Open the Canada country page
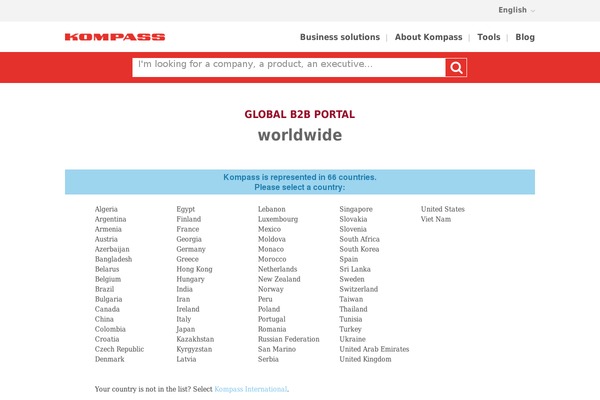 pyautogui.click(x=107, y=309)
